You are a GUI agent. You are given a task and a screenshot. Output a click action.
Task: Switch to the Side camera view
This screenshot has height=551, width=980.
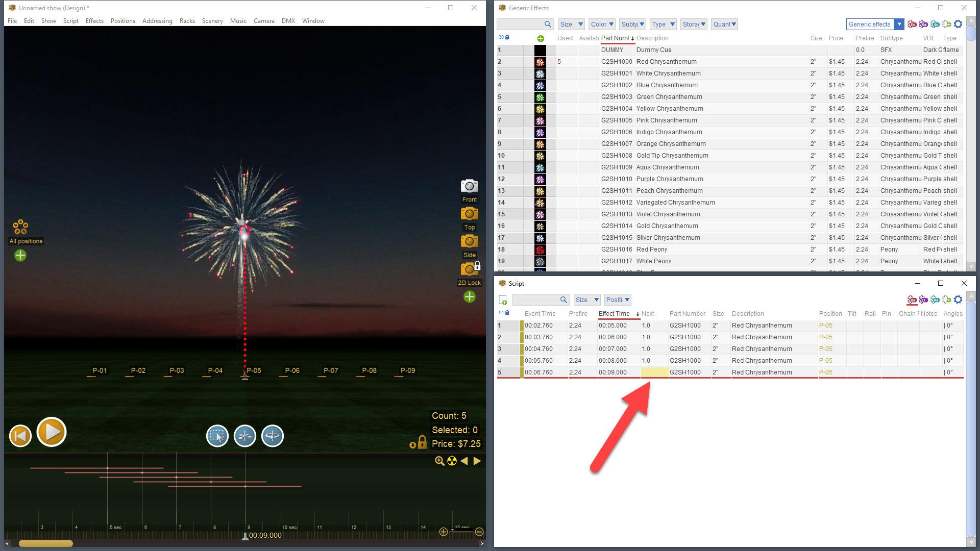point(469,241)
